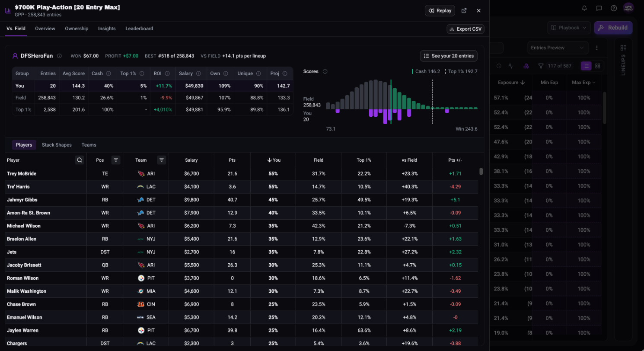Click See your 20 entries button
The height and width of the screenshot is (351, 644).
pyautogui.click(x=449, y=56)
